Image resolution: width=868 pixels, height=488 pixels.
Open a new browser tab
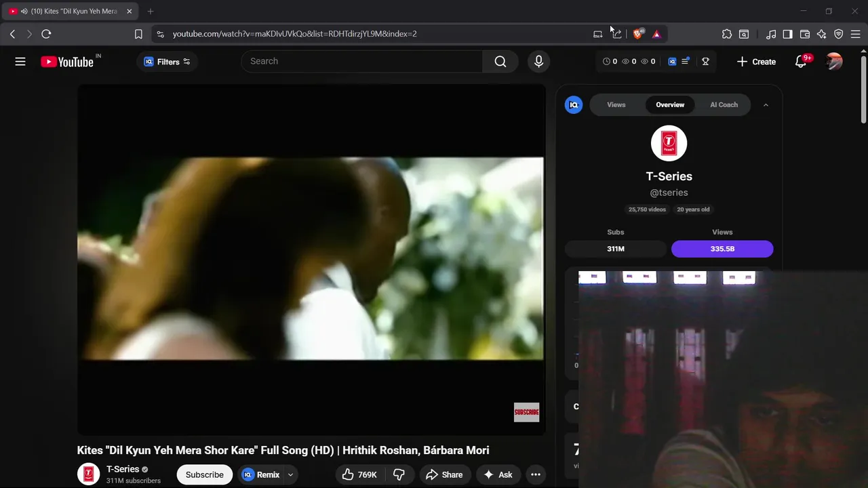(x=151, y=12)
